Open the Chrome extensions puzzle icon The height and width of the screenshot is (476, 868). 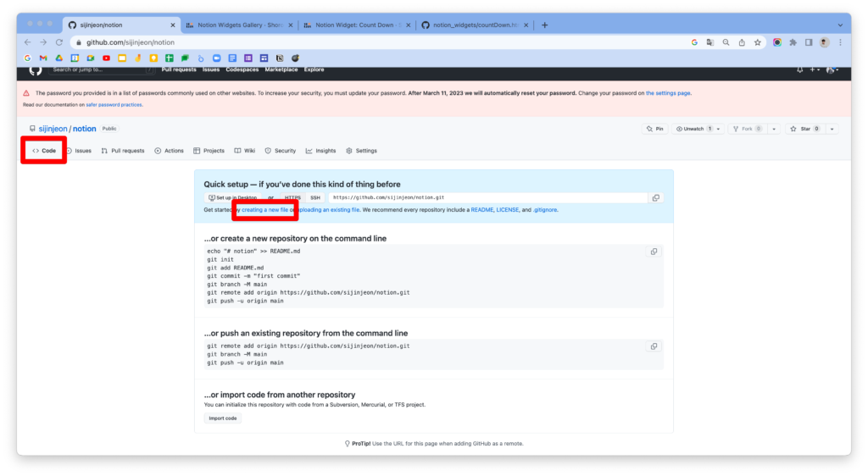pos(793,42)
